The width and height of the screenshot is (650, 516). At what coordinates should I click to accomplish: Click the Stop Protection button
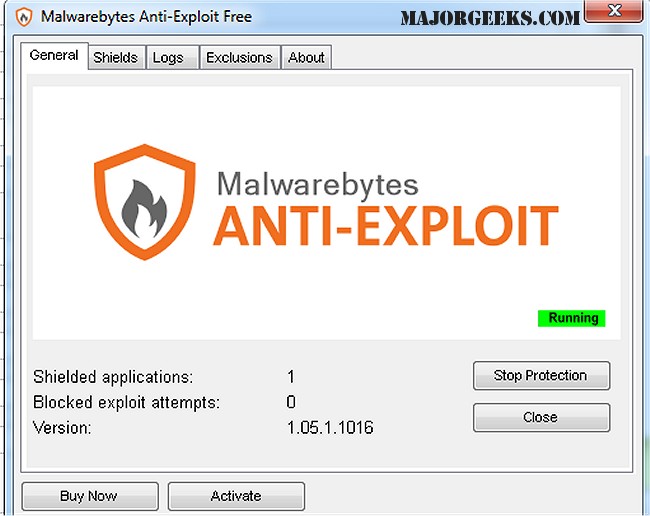(x=541, y=375)
